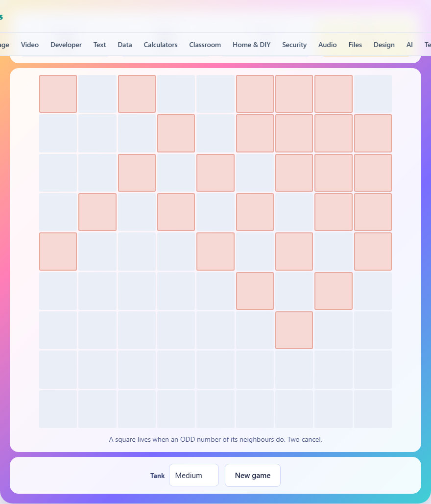Screen dimensions: 431x504
Task: Open the Design category
Action: [x=384, y=45]
